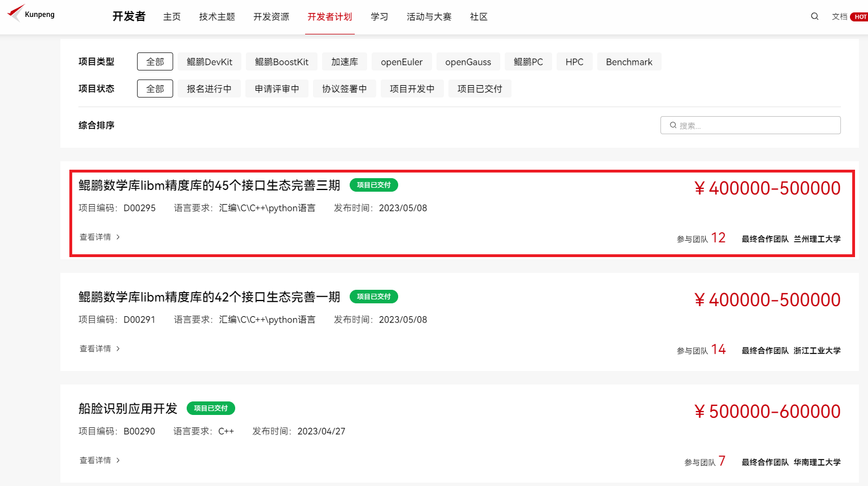Filter project type by 鲲鹏DevKit
This screenshot has width=868, height=486.
pyautogui.click(x=209, y=61)
